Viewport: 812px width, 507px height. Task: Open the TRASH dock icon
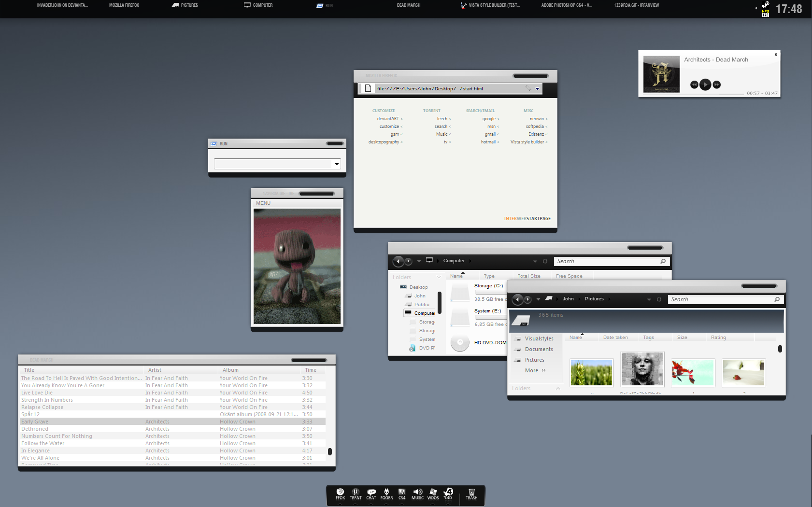471,493
